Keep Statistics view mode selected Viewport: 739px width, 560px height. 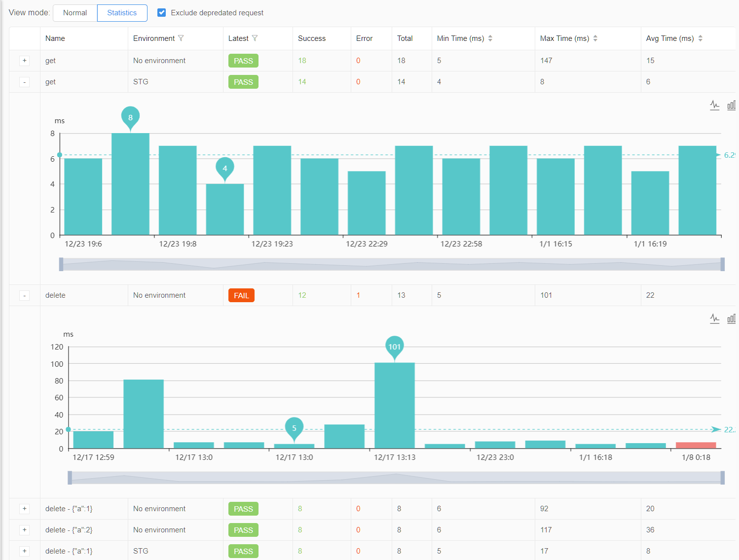pyautogui.click(x=122, y=13)
